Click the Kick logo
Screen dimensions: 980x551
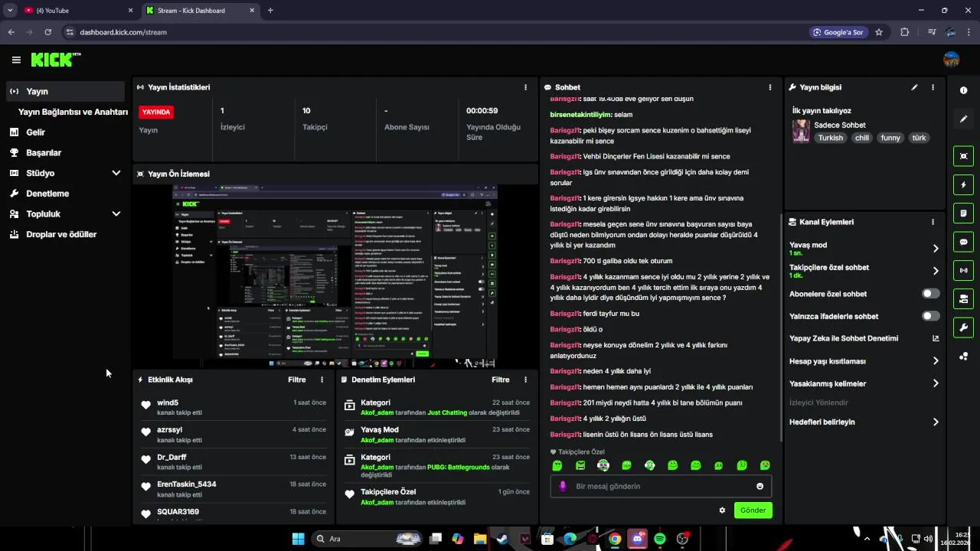point(55,59)
